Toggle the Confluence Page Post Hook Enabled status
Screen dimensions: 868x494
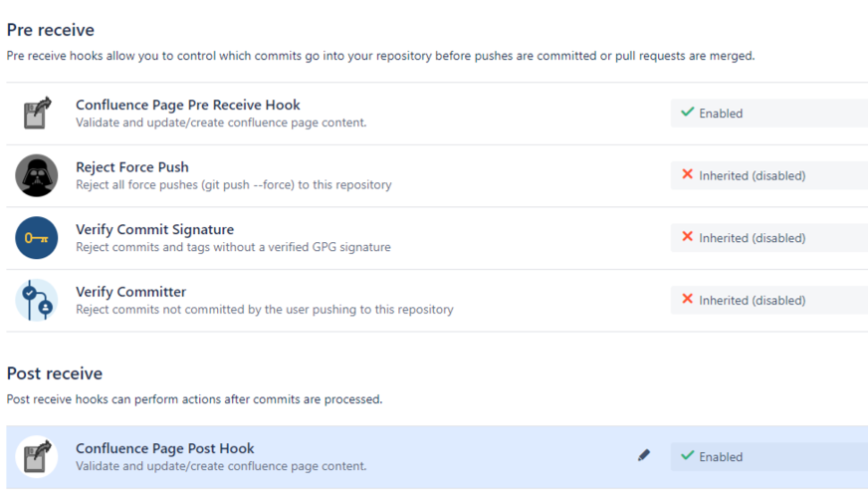pyautogui.click(x=768, y=457)
